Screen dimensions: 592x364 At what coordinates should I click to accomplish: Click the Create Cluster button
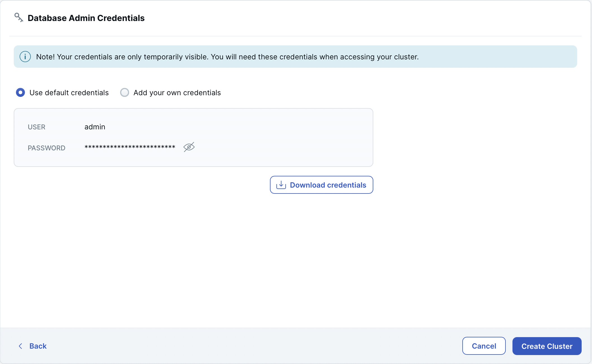tap(547, 346)
